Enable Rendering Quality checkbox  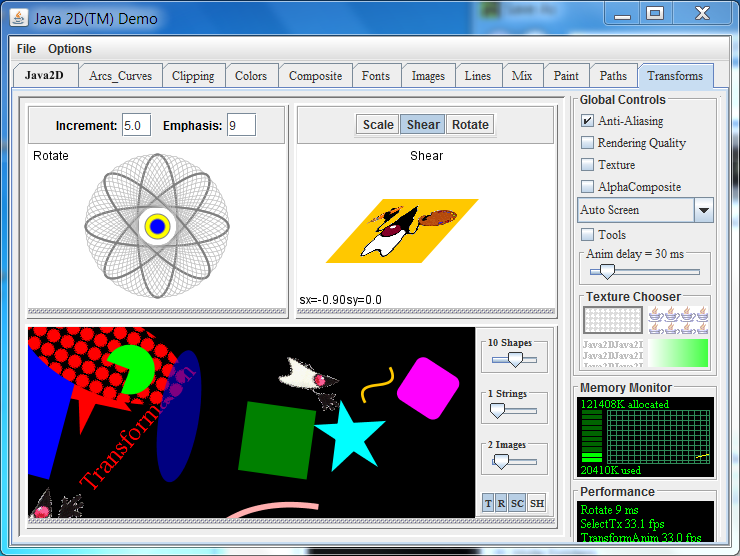[x=587, y=143]
